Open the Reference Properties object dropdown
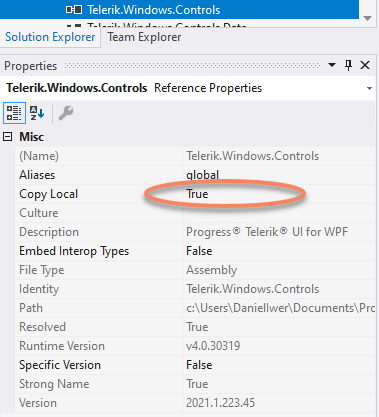379x417 pixels. point(369,88)
